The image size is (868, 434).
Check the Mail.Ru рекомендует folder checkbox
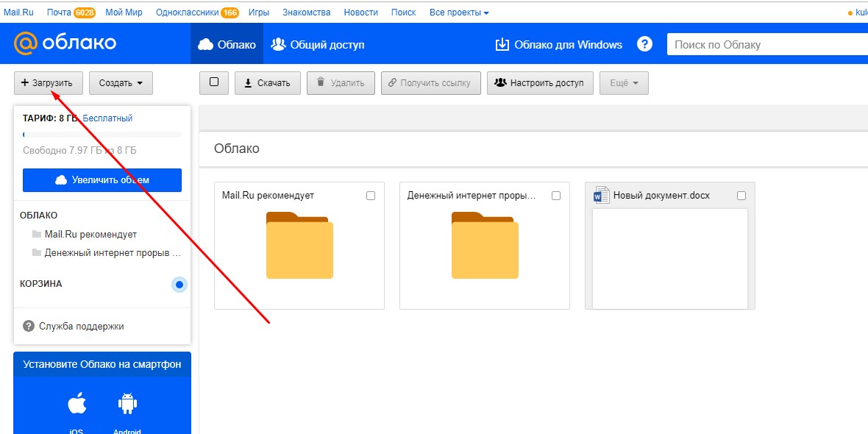coord(371,196)
